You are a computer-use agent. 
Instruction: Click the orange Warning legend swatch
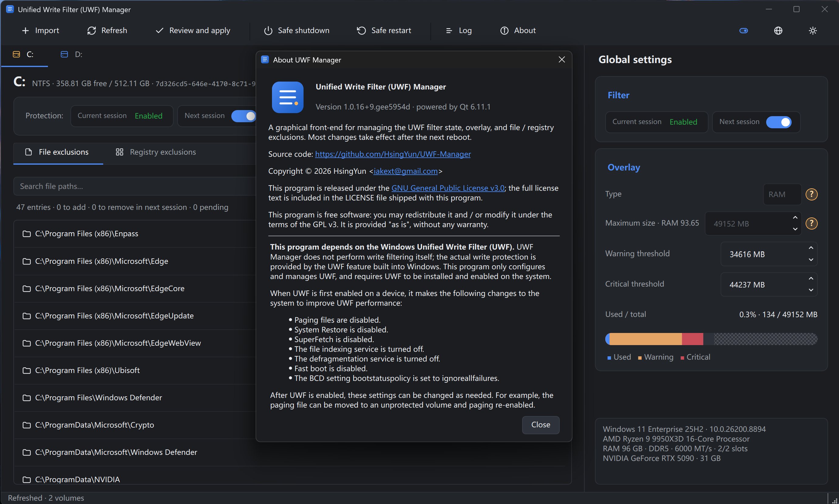coord(640,358)
